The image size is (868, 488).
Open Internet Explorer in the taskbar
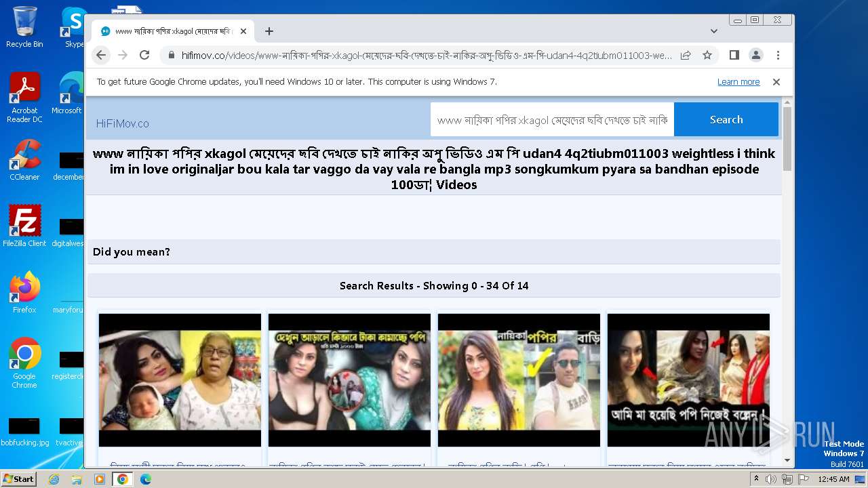point(54,479)
